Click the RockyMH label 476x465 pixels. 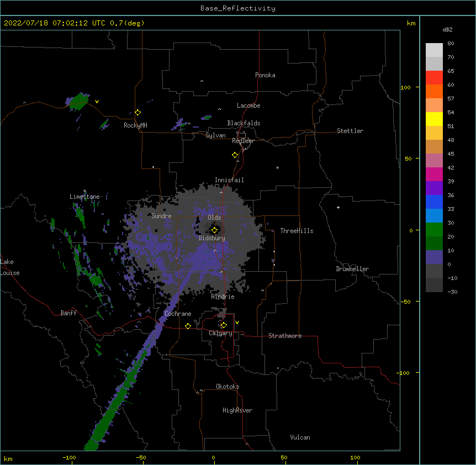pyautogui.click(x=135, y=125)
